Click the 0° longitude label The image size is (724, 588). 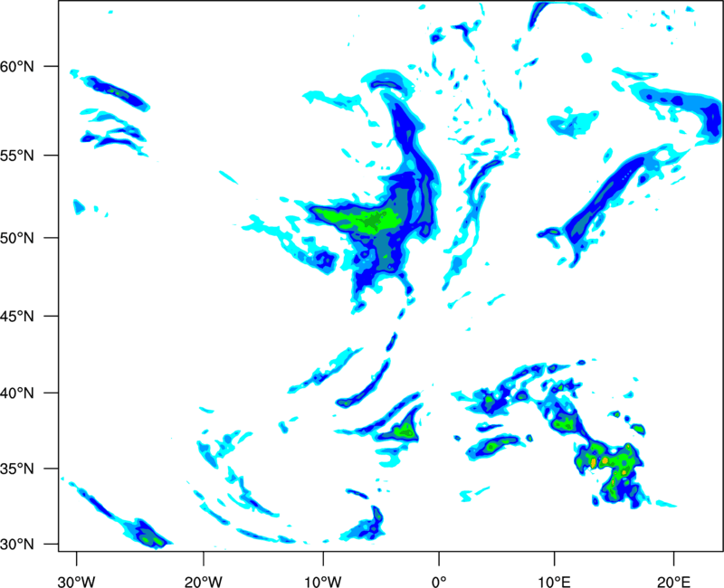point(439,582)
